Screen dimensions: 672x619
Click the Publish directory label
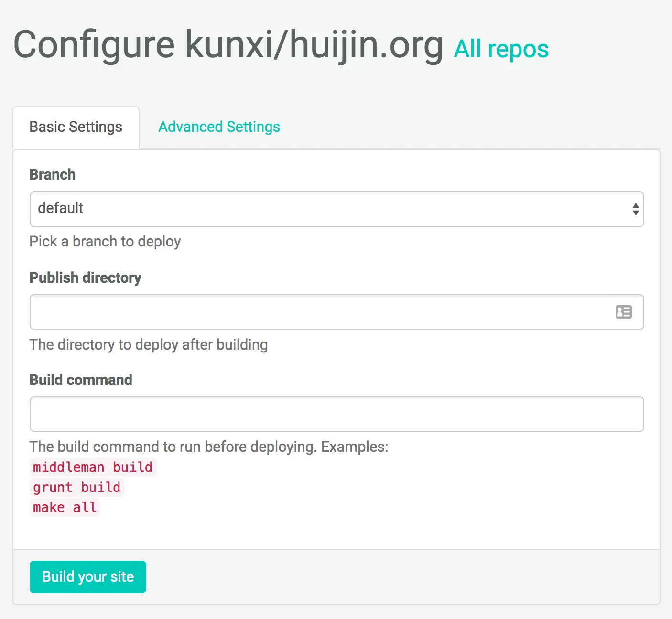86,277
